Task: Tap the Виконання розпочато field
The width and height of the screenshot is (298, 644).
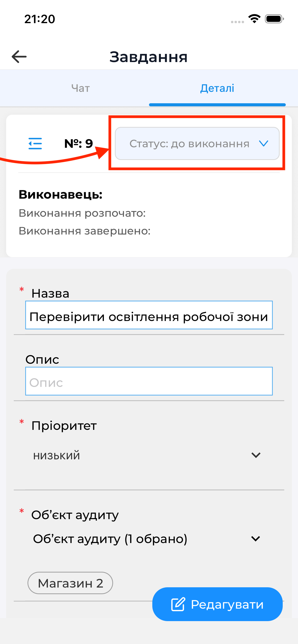Action: coord(82,214)
